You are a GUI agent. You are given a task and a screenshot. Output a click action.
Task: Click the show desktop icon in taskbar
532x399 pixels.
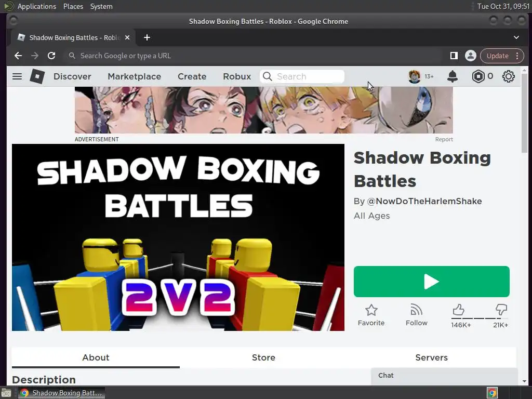click(6, 393)
